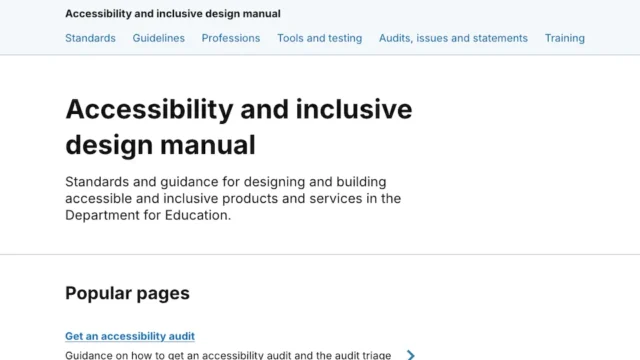The image size is (640, 360).
Task: Navigate to the Training section
Action: [x=564, y=38]
